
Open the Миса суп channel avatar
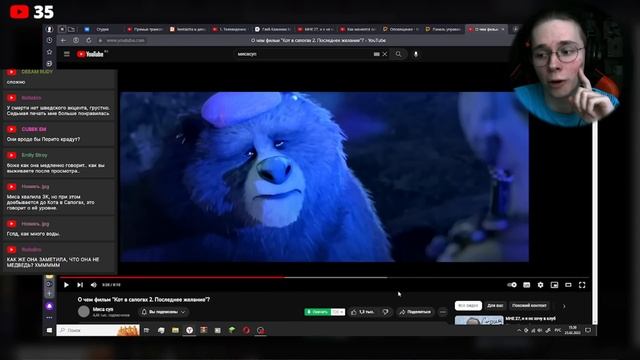84,311
